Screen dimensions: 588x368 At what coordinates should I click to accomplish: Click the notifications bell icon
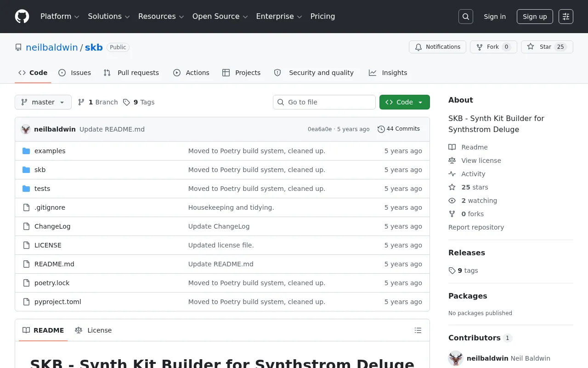coord(418,47)
